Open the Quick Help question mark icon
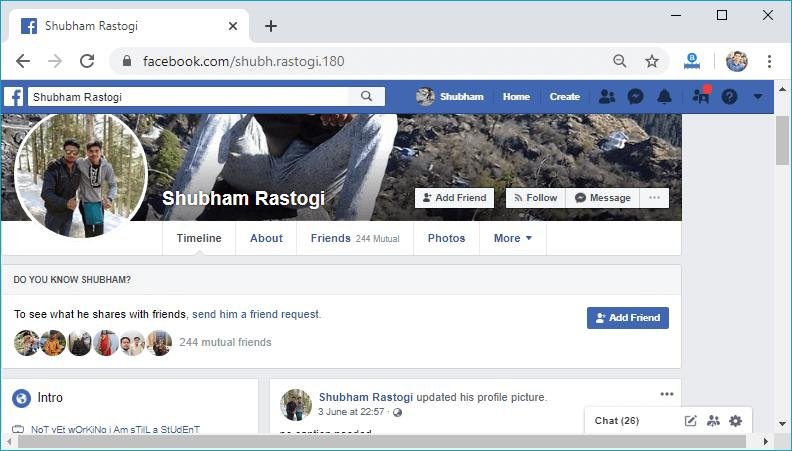792x451 pixels. [729, 96]
